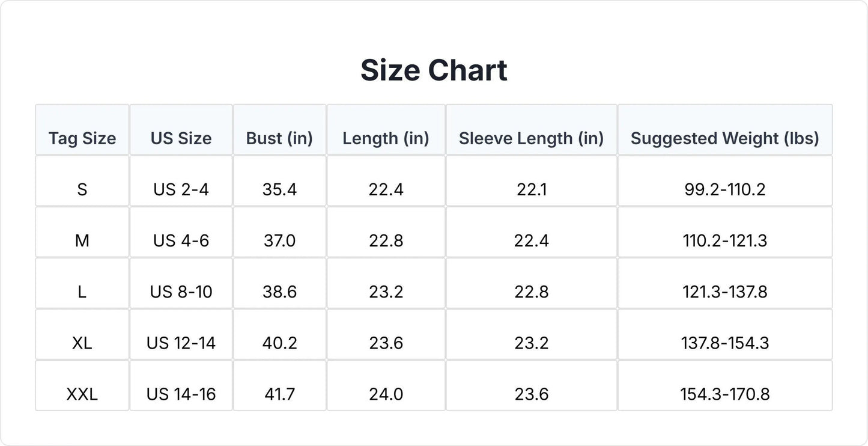Click the Bust (in) column header
868x446 pixels.
[279, 130]
